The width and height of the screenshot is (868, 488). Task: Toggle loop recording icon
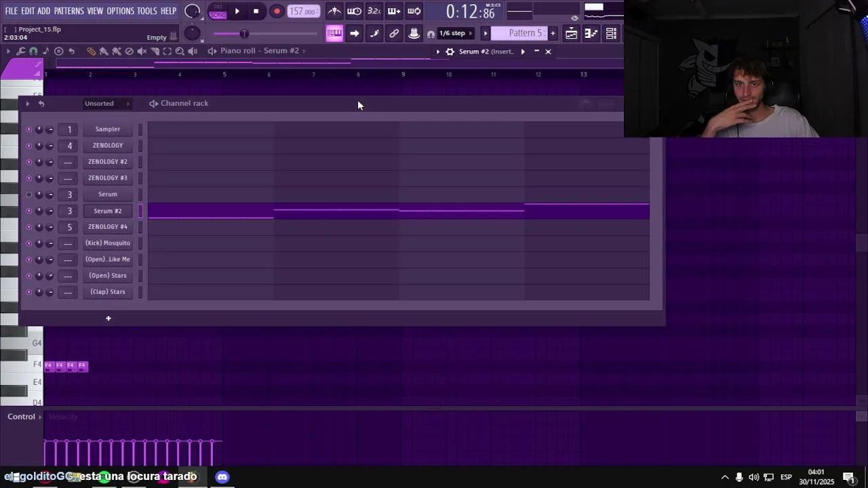(x=414, y=11)
